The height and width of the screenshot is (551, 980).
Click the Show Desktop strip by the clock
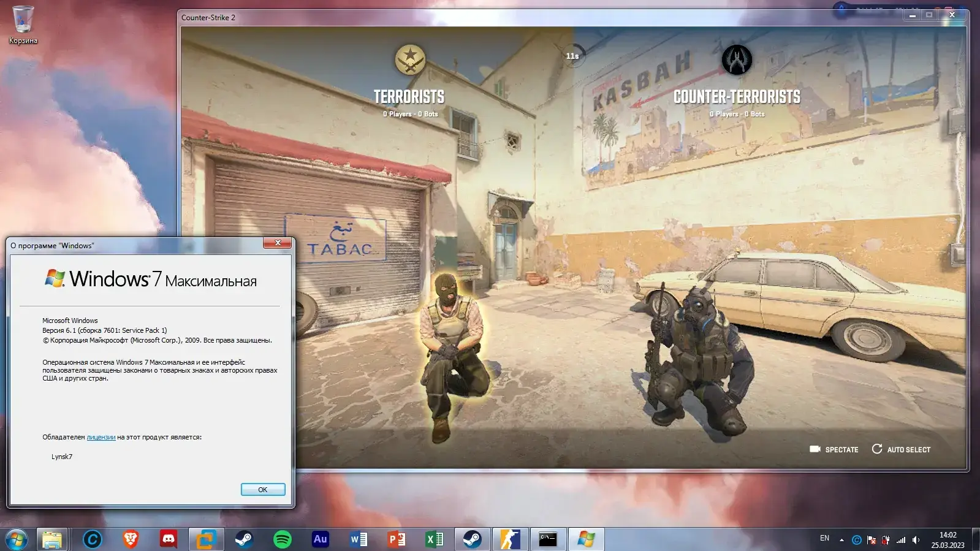[975, 539]
